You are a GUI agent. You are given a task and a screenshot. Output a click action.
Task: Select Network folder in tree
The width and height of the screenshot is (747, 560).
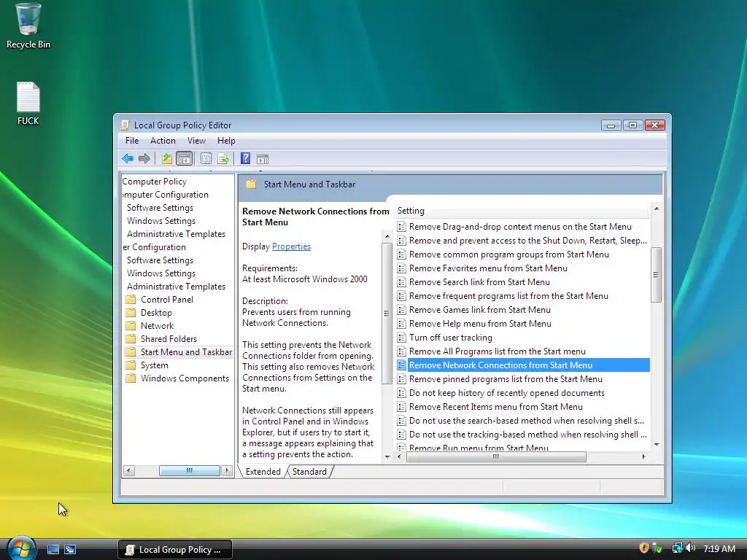point(157,326)
